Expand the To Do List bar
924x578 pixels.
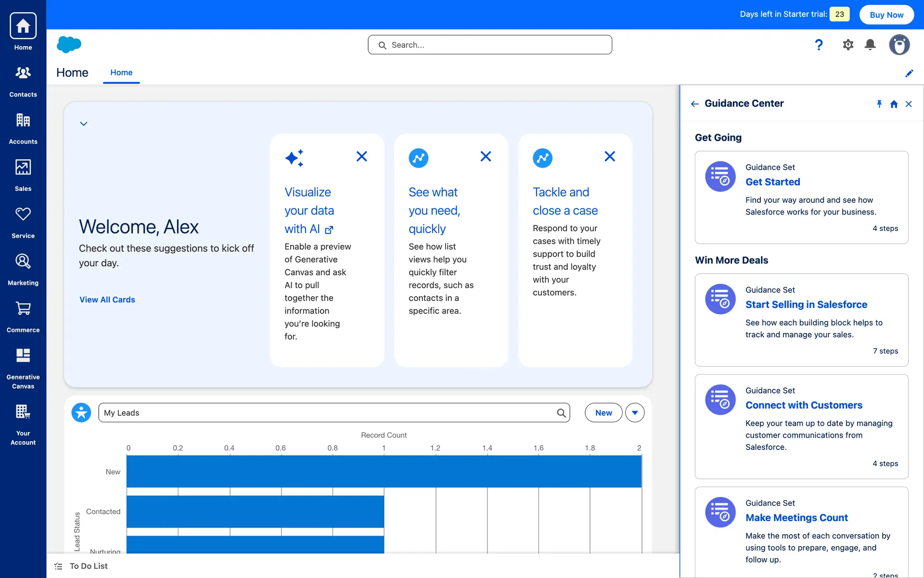[89, 566]
